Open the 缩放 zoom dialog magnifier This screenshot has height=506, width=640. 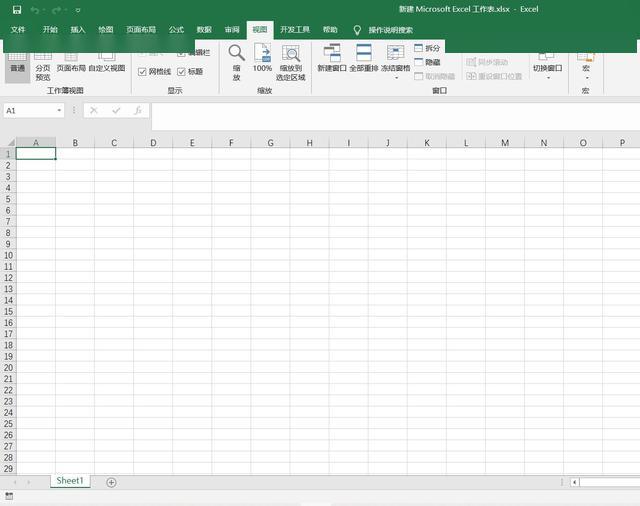tap(237, 62)
